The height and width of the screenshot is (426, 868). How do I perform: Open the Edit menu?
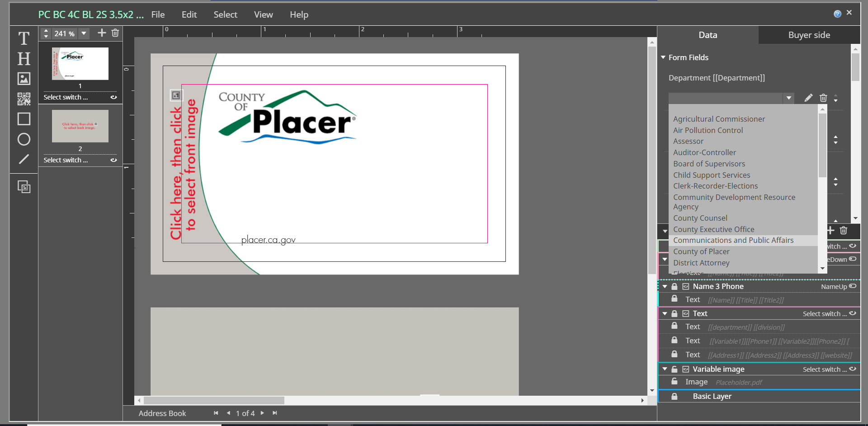189,14
